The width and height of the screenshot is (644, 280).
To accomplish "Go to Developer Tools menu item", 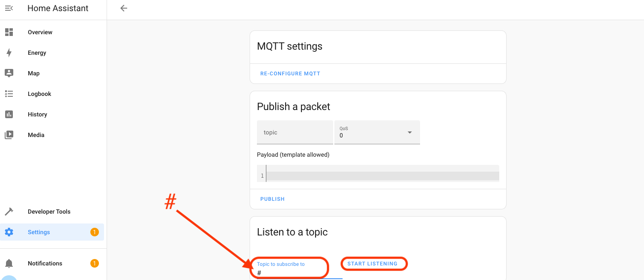I will (x=49, y=211).
